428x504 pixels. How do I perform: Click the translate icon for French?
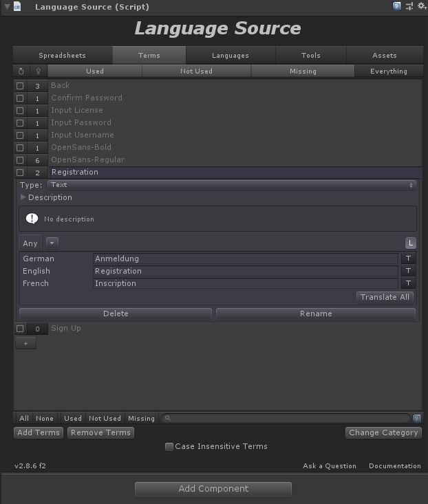pos(408,283)
